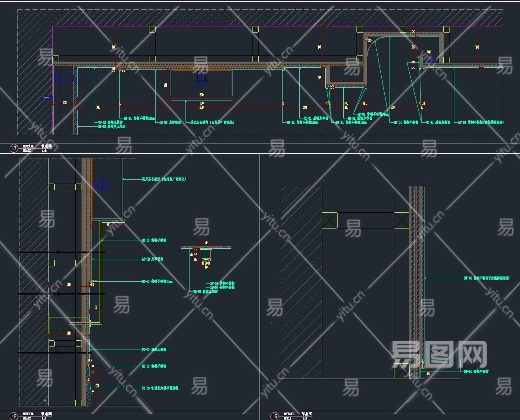
Task: Select the blue rounded rectangle near the left wall
Action: (x=64, y=78)
